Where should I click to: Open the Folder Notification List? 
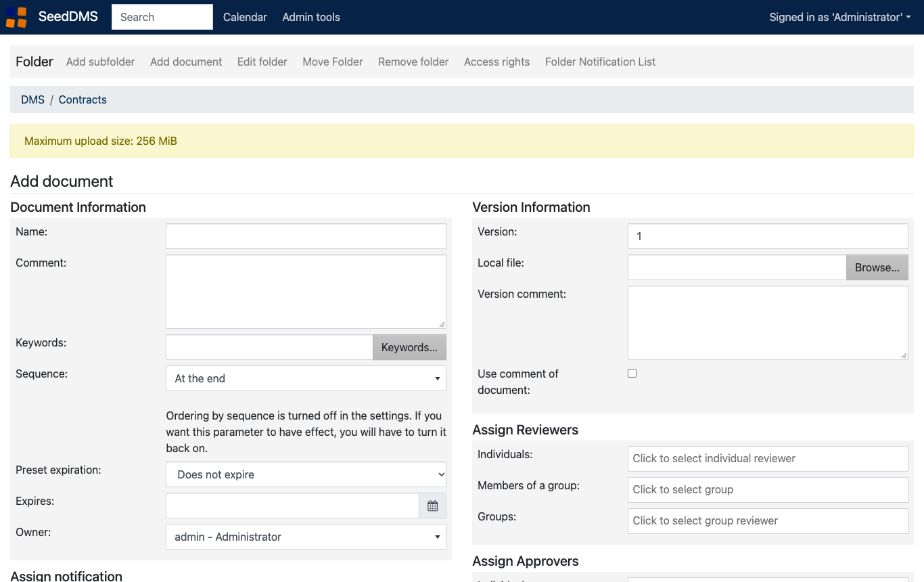click(x=601, y=62)
